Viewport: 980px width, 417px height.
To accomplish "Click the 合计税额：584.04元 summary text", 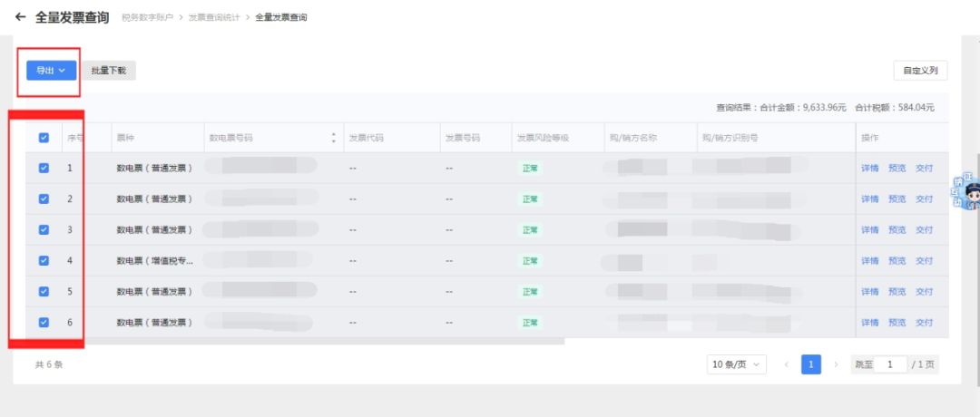I will click(895, 107).
